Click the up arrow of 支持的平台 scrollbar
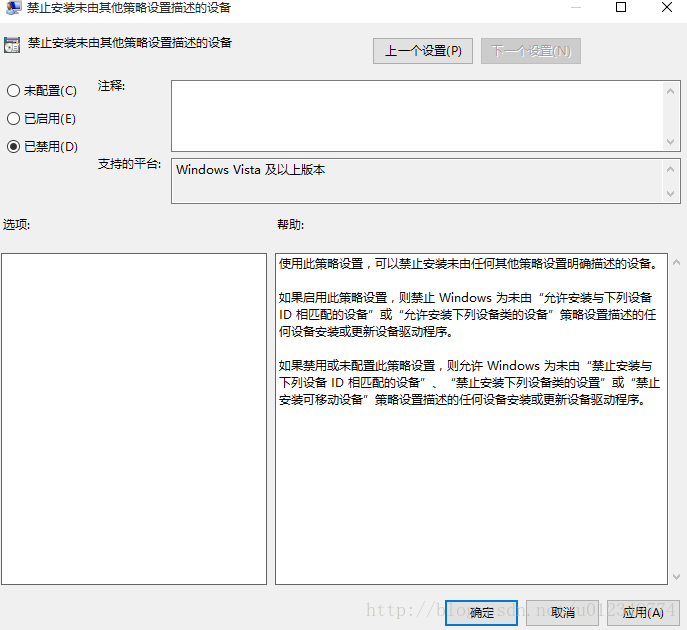The image size is (687, 630). tap(670, 169)
